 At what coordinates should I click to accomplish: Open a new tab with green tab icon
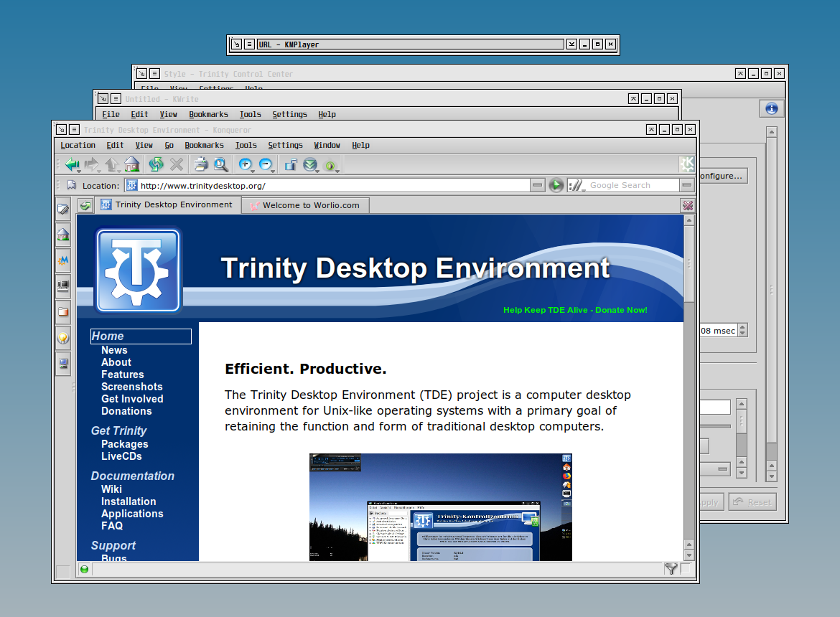point(85,205)
